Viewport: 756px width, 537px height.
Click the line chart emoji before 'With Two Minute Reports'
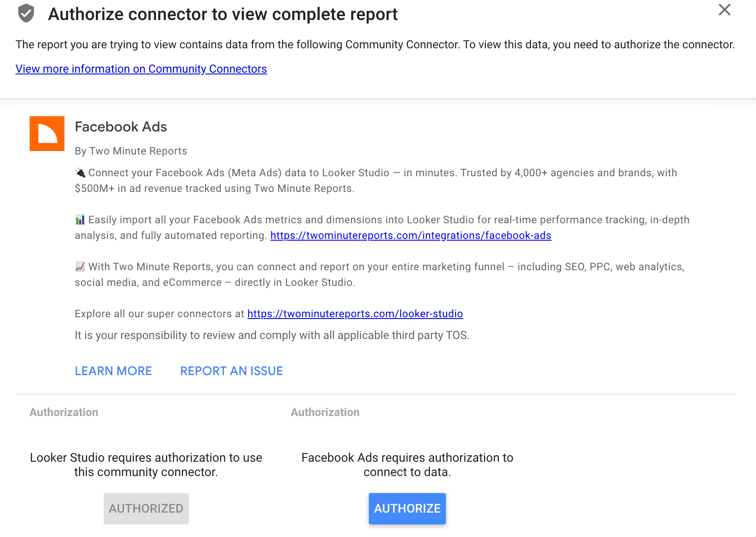[80, 267]
